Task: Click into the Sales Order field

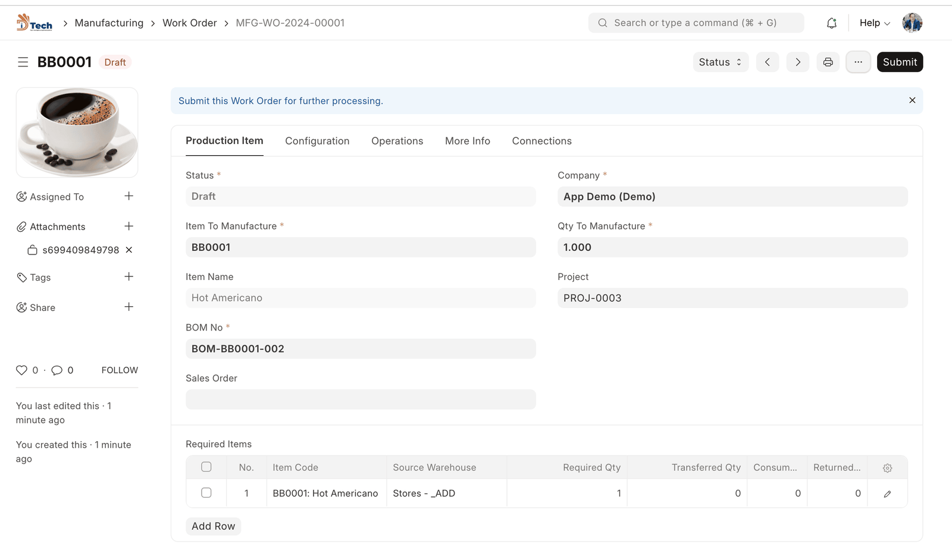Action: click(361, 399)
